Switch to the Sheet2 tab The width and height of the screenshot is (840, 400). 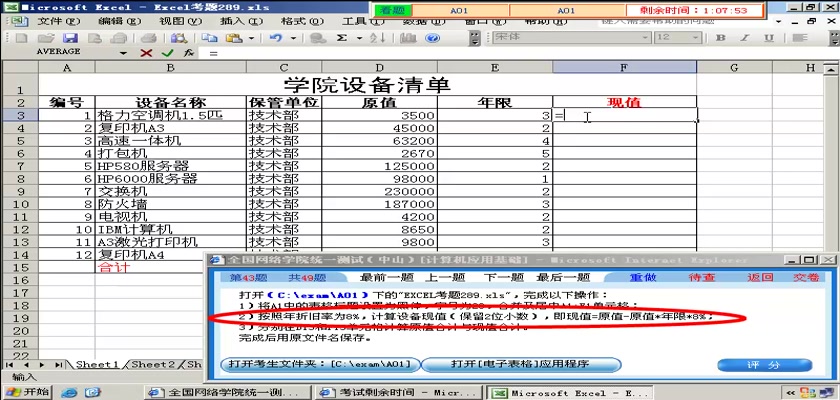(x=153, y=364)
